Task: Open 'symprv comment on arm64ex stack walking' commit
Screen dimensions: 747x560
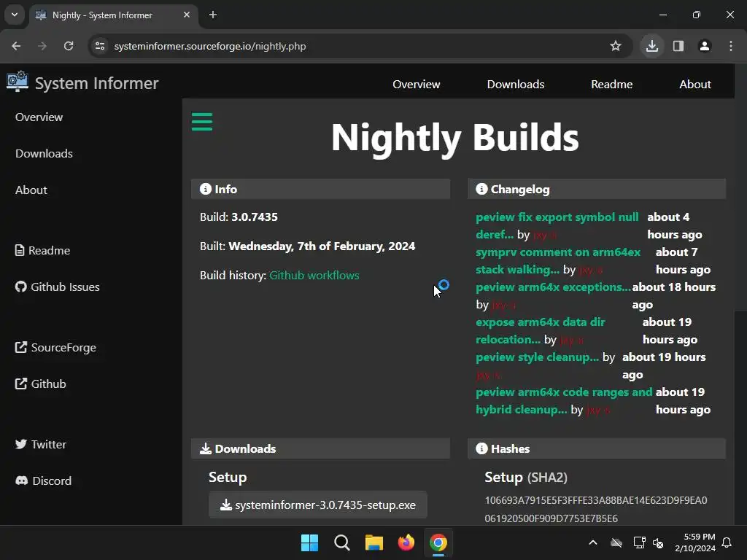Action: (x=558, y=260)
